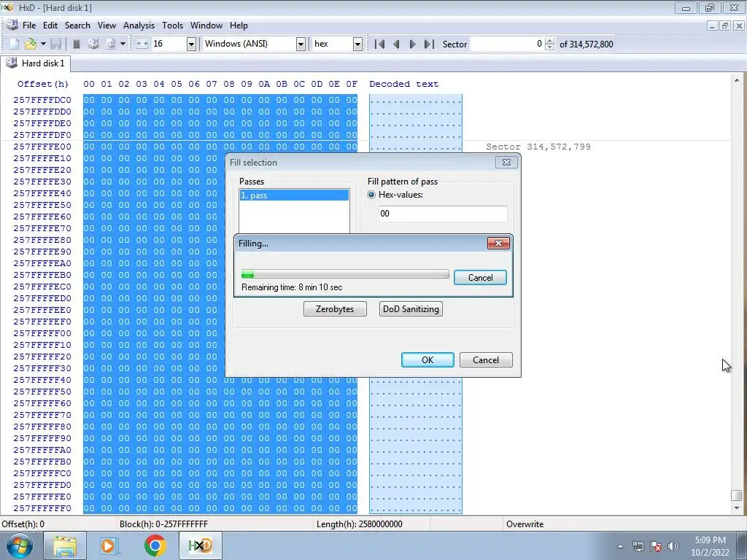This screenshot has height=560, width=747.
Task: Go to previous sector button
Action: point(396,44)
